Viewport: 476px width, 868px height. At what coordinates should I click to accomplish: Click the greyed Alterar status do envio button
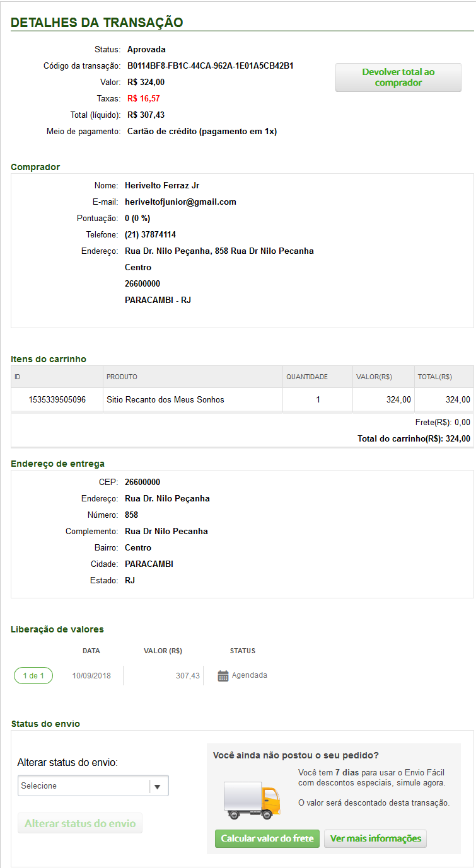[x=80, y=823]
